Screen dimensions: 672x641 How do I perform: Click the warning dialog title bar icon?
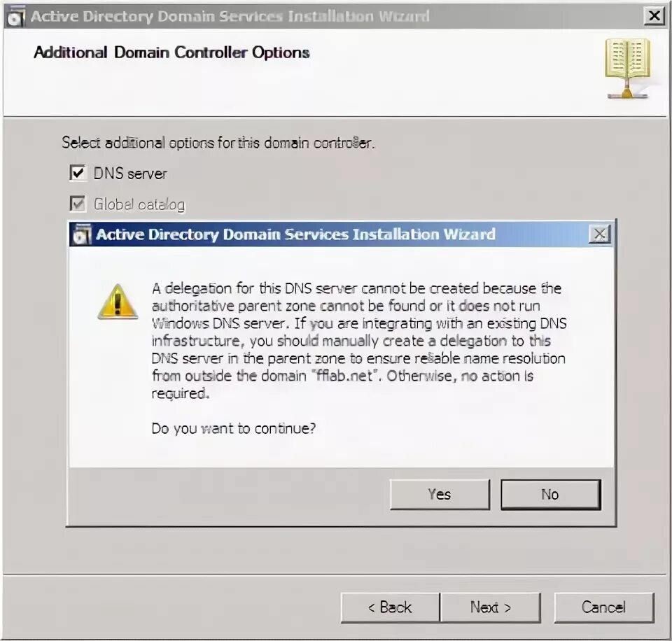point(82,234)
